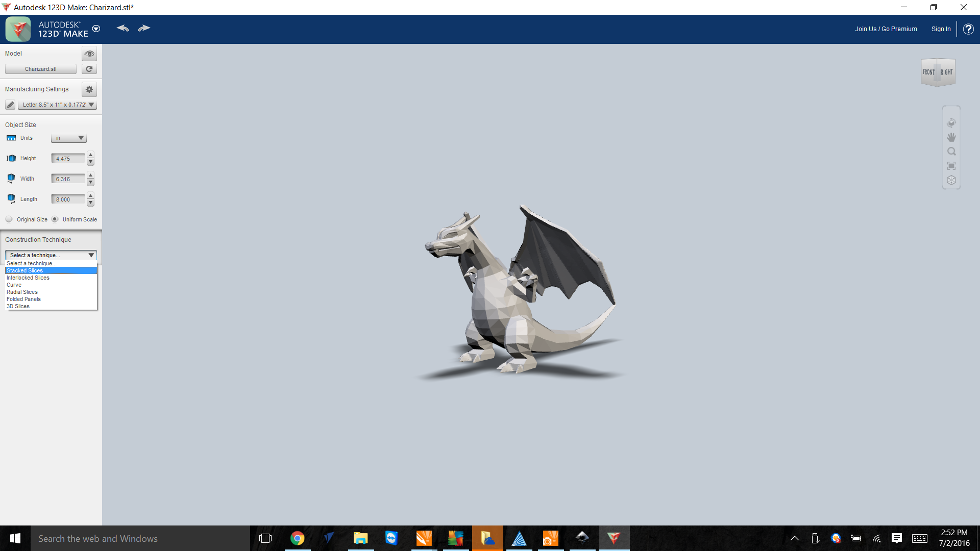Choose 3D Slices technique
The height and width of the screenshot is (551, 980).
(x=51, y=306)
